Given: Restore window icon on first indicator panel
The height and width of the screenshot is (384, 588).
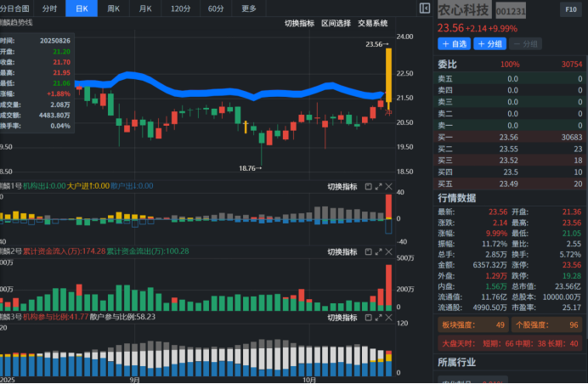Looking at the screenshot, I should point(369,186).
